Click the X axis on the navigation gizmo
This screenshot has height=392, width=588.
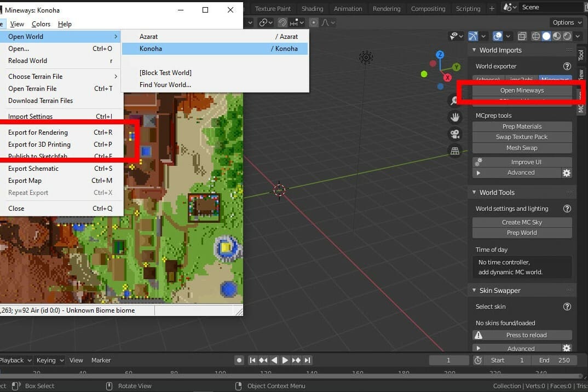coord(447,78)
